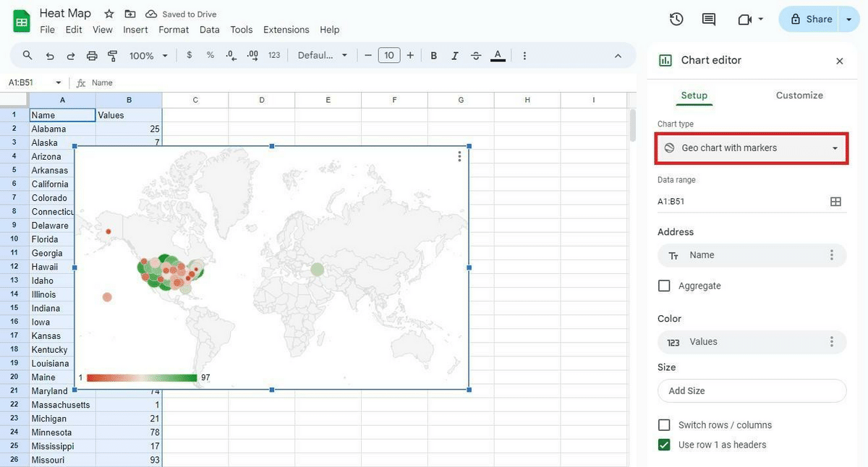The height and width of the screenshot is (467, 868).
Task: Open the Data menu
Action: tap(210, 30)
